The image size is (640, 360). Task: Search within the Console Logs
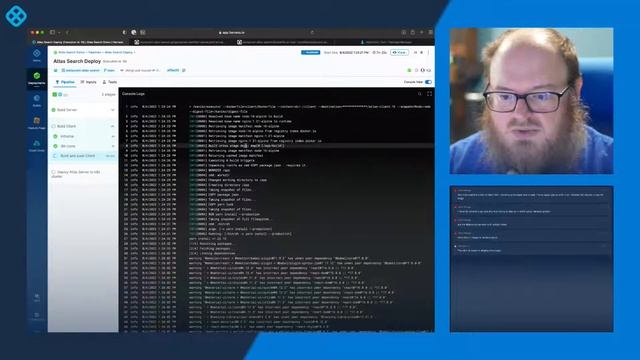pyautogui.click(x=420, y=94)
